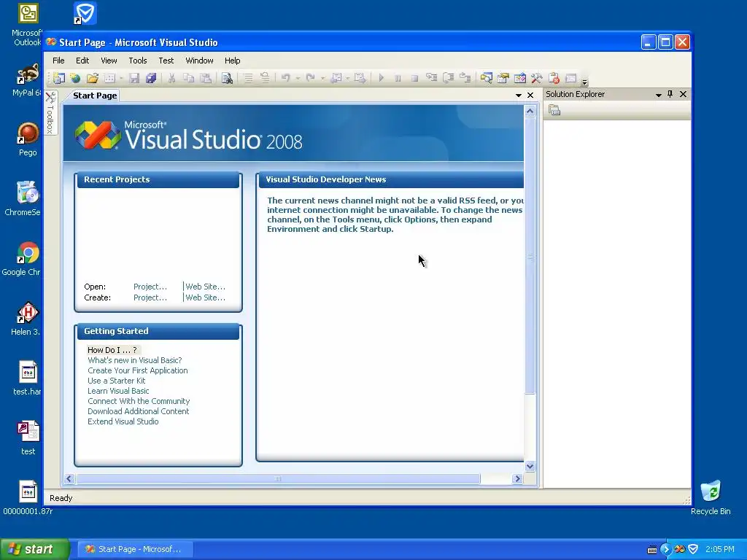Click the Solution Explorer Properties icon
Image resolution: width=747 pixels, height=560 pixels.
click(x=554, y=111)
